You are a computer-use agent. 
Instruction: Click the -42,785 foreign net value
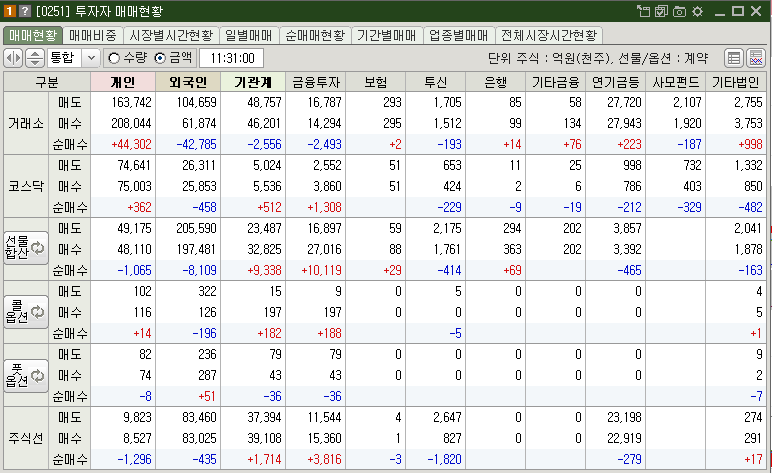coord(196,144)
